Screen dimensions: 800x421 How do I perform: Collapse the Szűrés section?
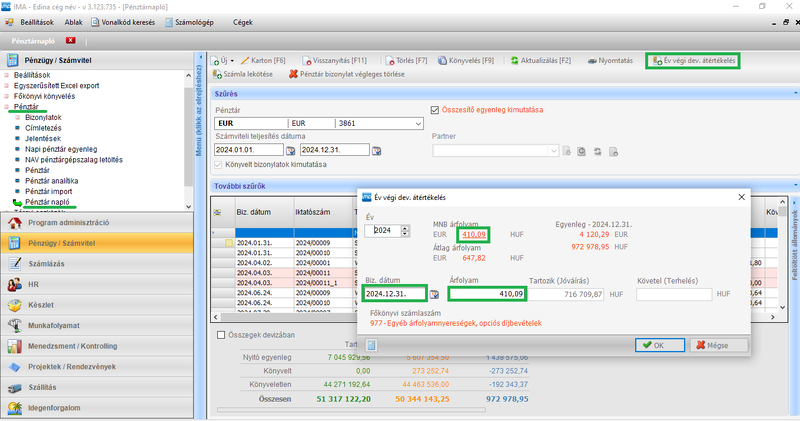(795, 93)
